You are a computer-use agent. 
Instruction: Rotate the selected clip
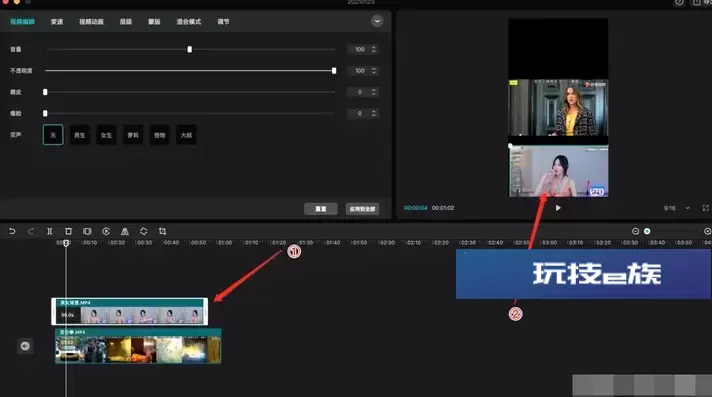pyautogui.click(x=143, y=231)
